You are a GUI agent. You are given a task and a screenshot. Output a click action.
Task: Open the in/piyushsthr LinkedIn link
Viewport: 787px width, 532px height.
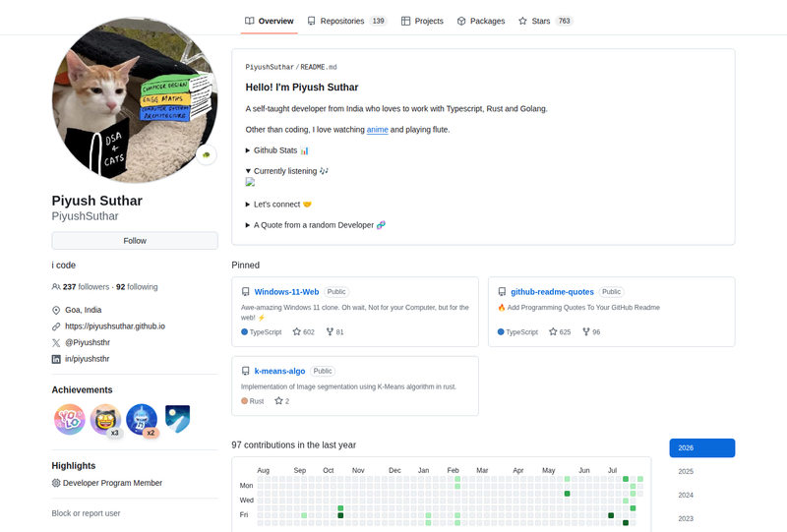(x=87, y=359)
